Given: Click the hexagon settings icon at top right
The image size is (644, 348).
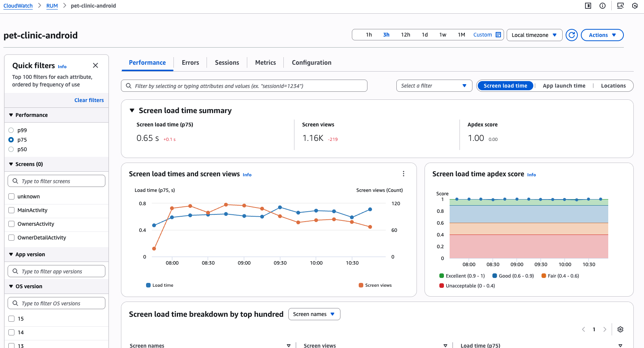Looking at the screenshot, I should 634,6.
